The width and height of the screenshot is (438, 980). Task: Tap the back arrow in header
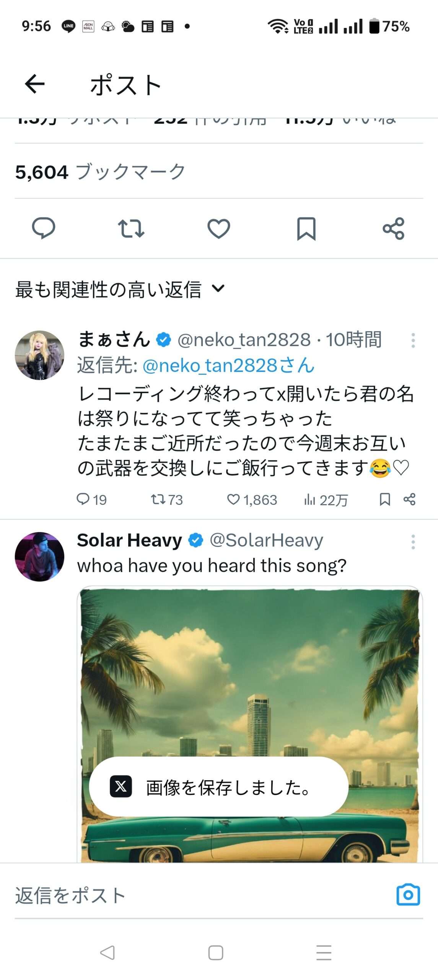pyautogui.click(x=35, y=84)
